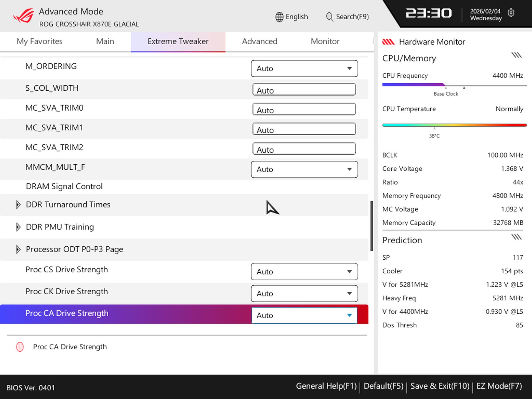Click the info icon beside Proc CA Drive Strength
Viewport: 532px width, 399px height.
point(20,347)
